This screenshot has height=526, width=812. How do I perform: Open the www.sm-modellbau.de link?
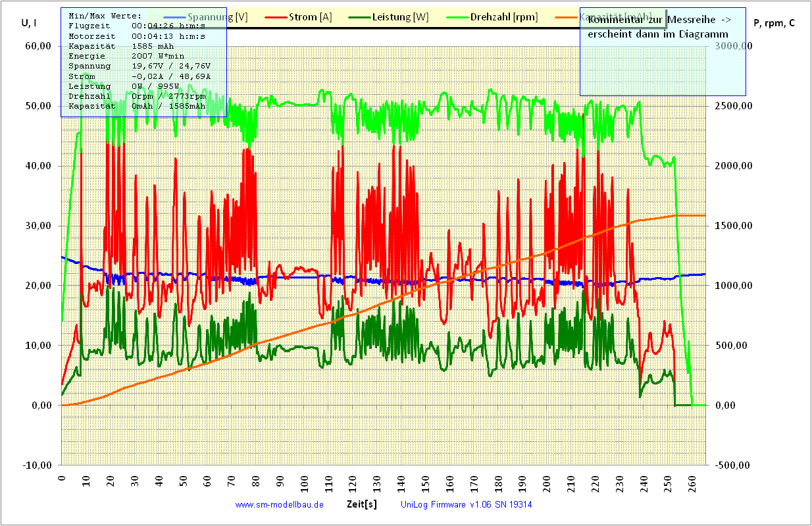coord(279,505)
